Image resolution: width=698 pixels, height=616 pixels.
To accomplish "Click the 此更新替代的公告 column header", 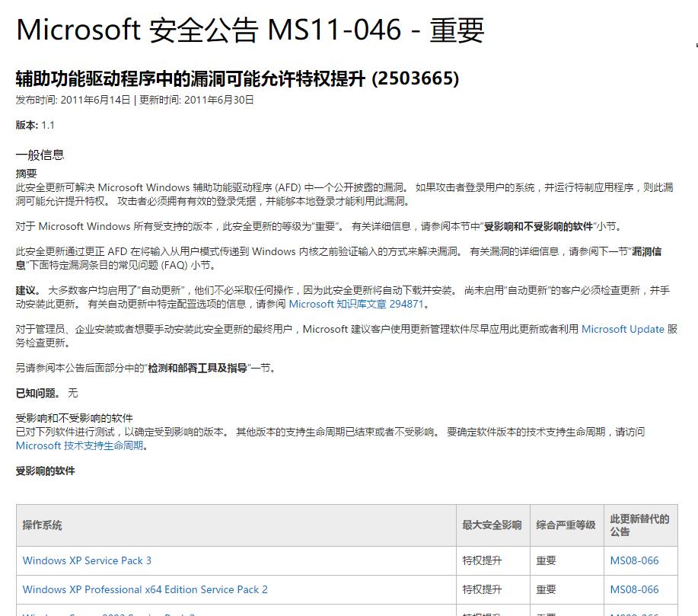I will coord(639,525).
